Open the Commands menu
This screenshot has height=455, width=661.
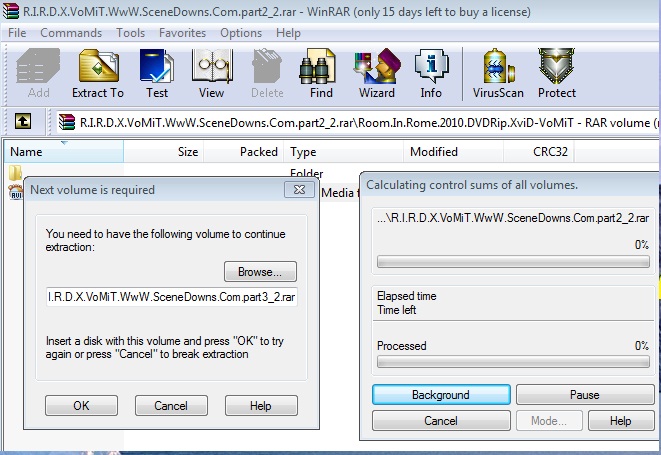(71, 33)
